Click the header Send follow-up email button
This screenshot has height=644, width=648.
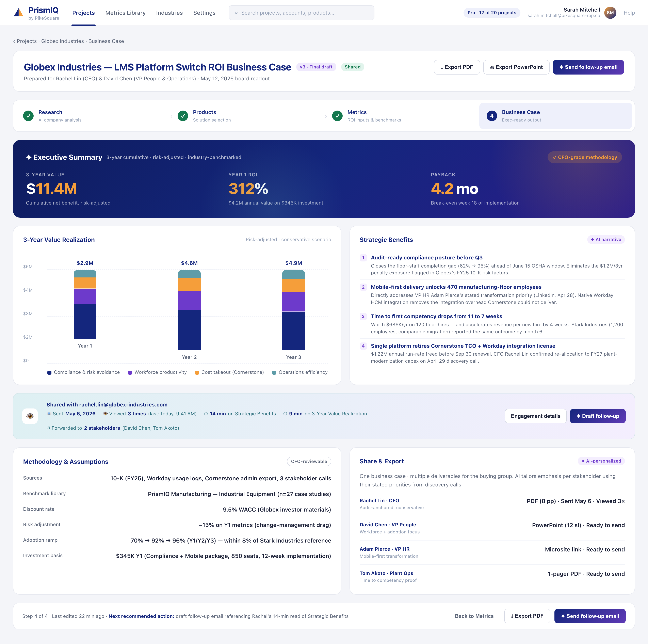[x=588, y=67]
